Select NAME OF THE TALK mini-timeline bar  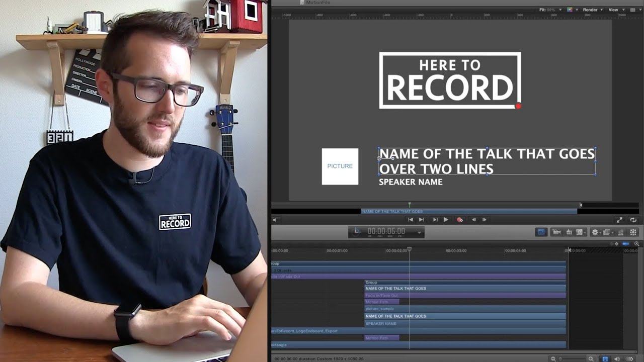pos(469,212)
